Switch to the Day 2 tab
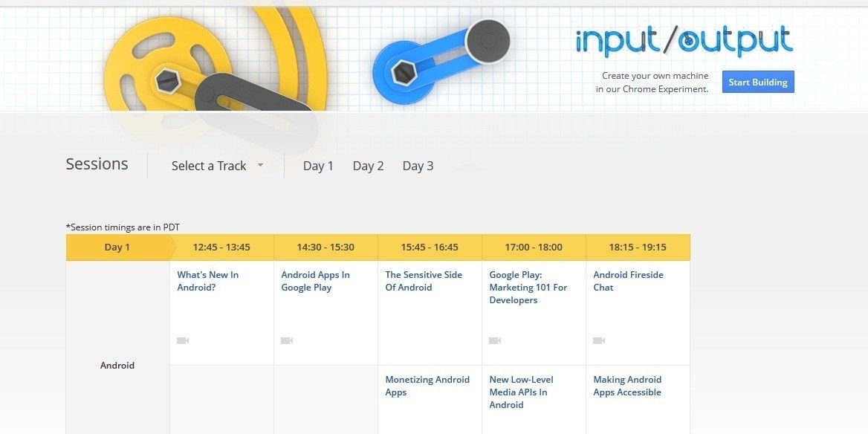 point(368,166)
